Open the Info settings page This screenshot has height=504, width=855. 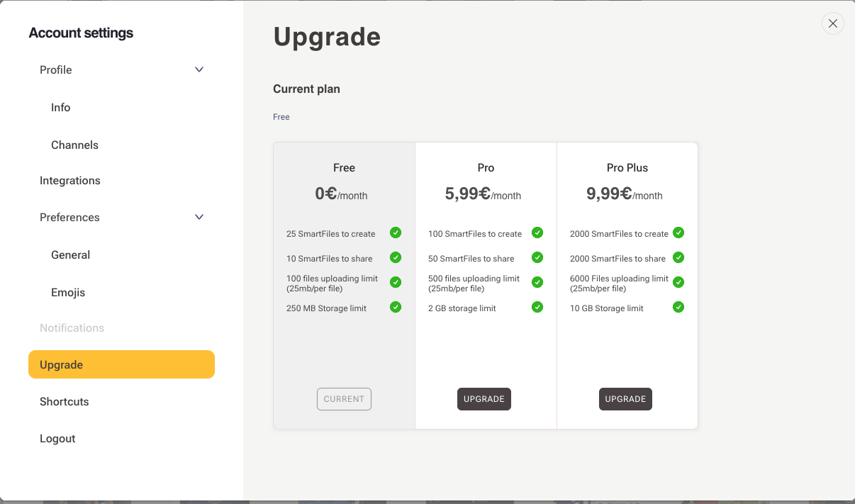pos(61,108)
